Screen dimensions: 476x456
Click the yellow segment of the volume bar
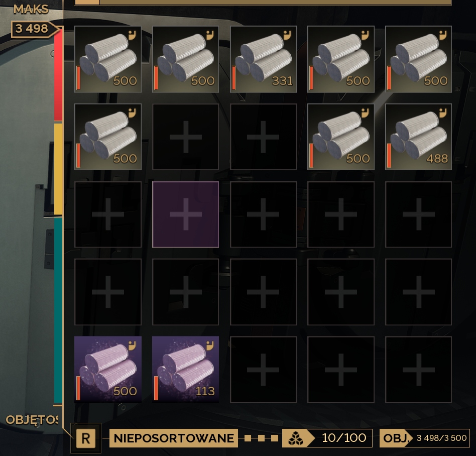tap(58, 169)
